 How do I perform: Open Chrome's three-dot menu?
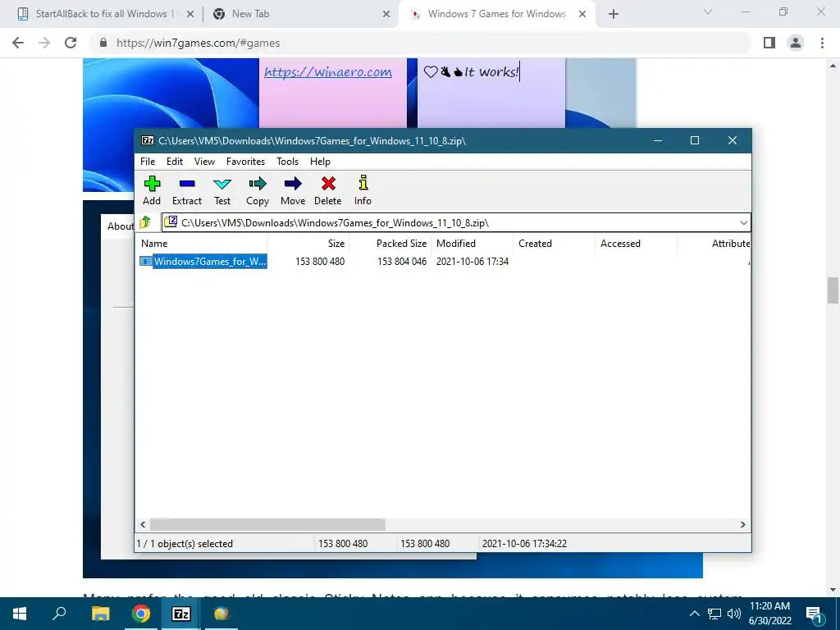pos(822,43)
